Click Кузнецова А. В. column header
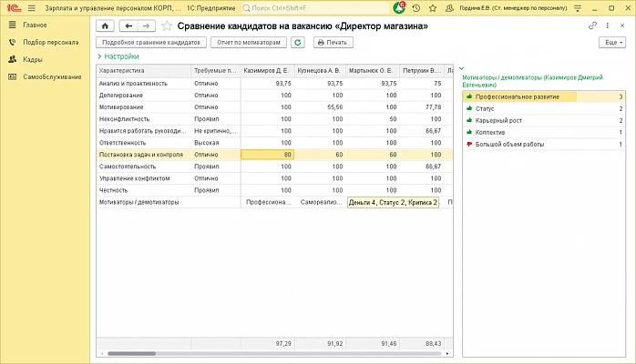 pyautogui.click(x=320, y=70)
